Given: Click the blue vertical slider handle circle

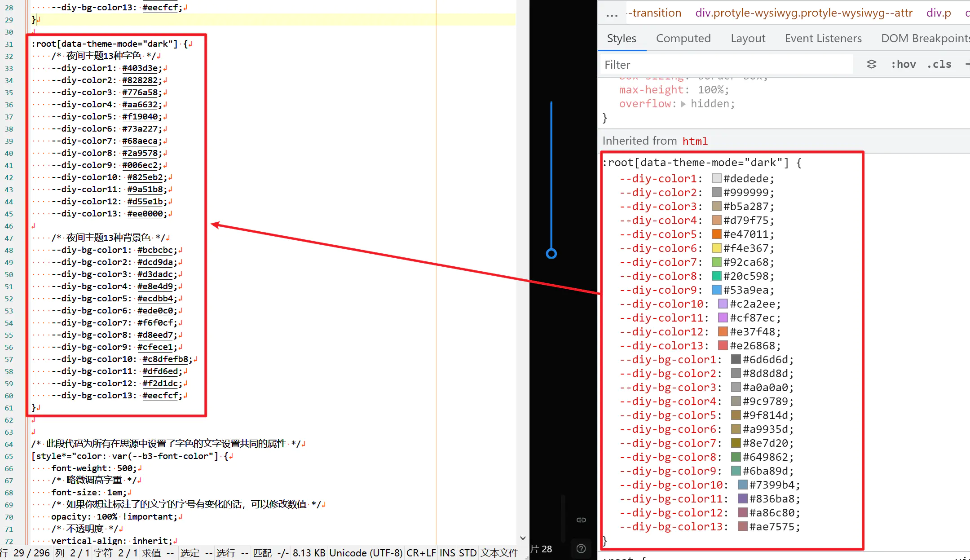Looking at the screenshot, I should click(x=551, y=254).
